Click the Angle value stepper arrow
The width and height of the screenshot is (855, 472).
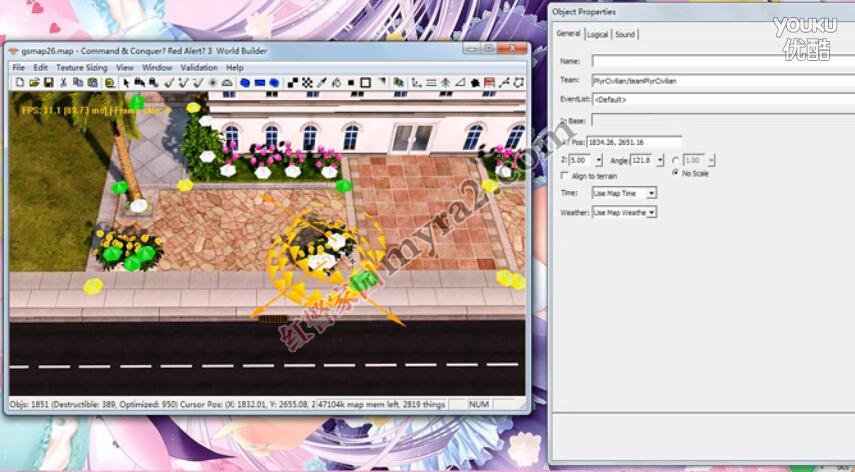point(660,160)
